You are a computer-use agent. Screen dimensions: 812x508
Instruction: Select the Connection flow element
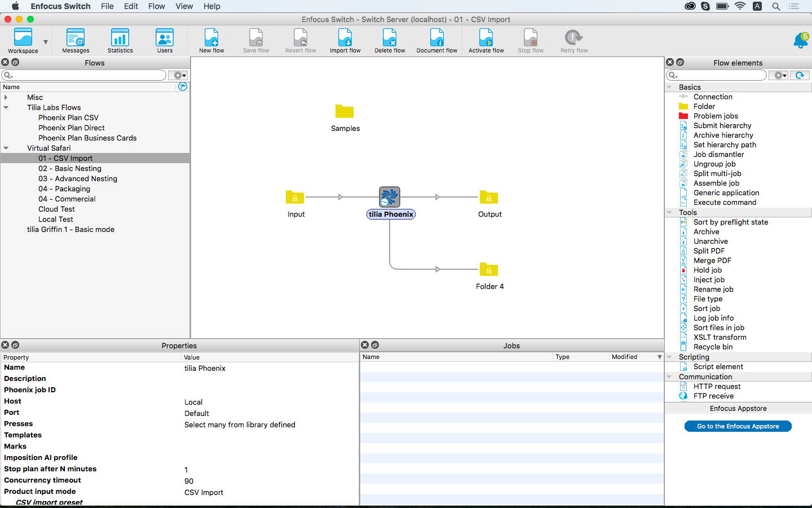click(x=713, y=97)
